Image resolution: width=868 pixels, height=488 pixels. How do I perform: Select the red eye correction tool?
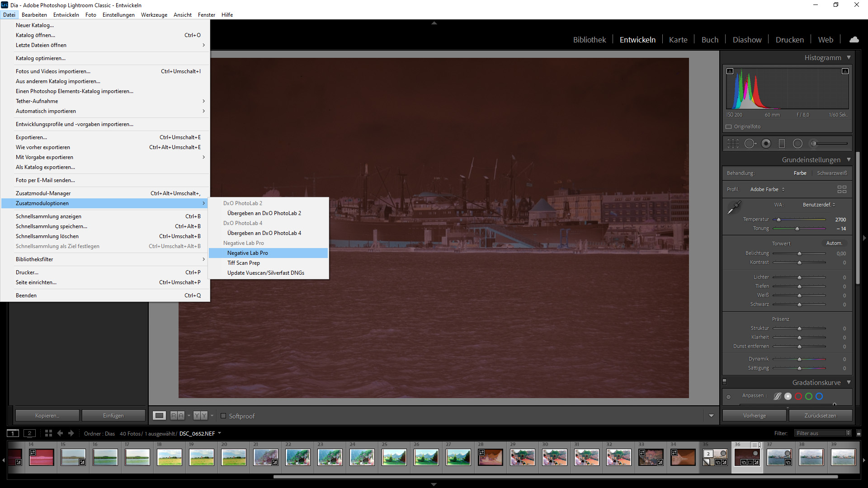coord(766,144)
